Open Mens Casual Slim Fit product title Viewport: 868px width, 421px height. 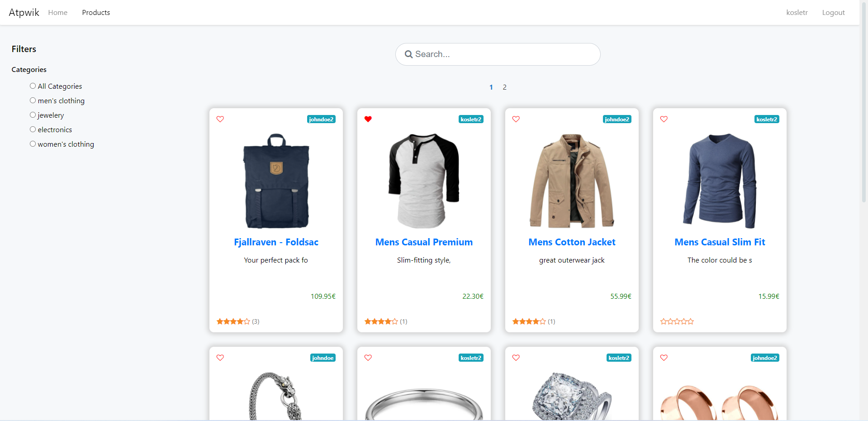(x=720, y=242)
